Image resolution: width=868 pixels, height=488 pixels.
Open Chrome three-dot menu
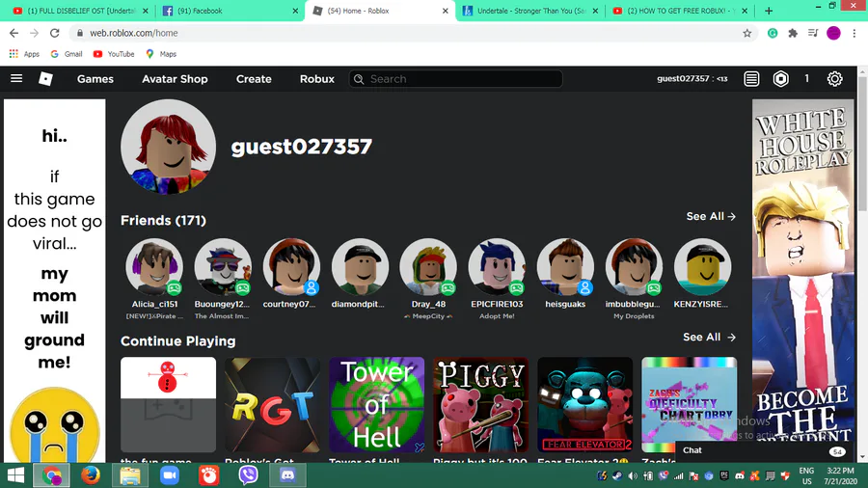854,33
